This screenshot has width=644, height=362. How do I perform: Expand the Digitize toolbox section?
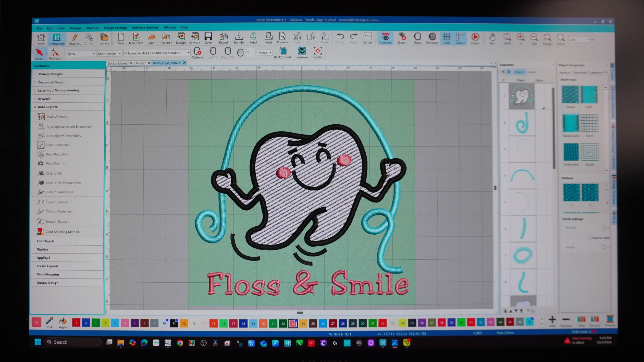pyautogui.click(x=42, y=249)
